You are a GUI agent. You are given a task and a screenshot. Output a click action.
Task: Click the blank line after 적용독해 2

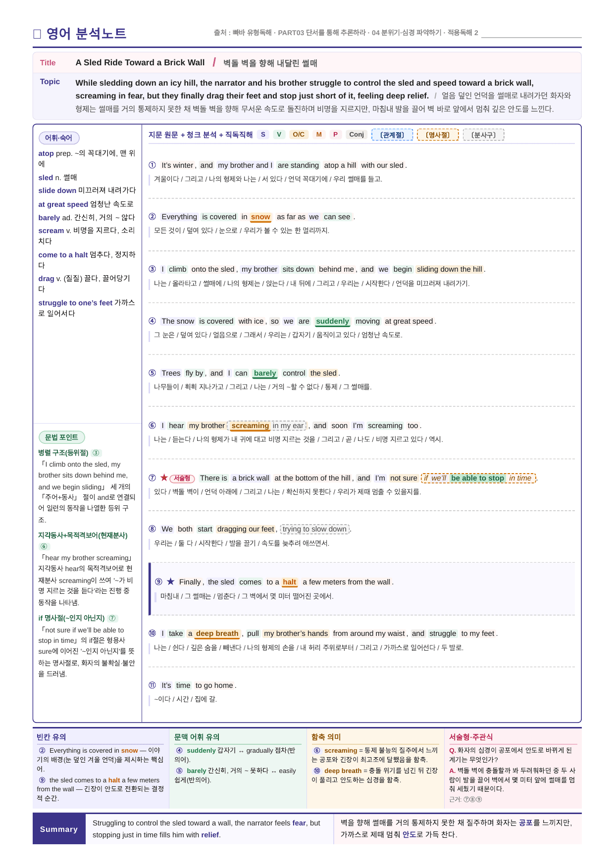[x=531, y=34]
